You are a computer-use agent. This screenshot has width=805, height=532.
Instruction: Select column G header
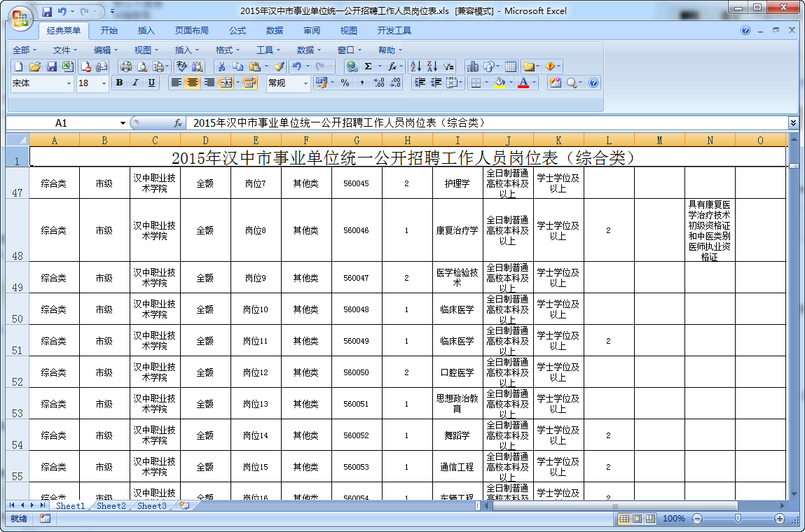click(357, 140)
